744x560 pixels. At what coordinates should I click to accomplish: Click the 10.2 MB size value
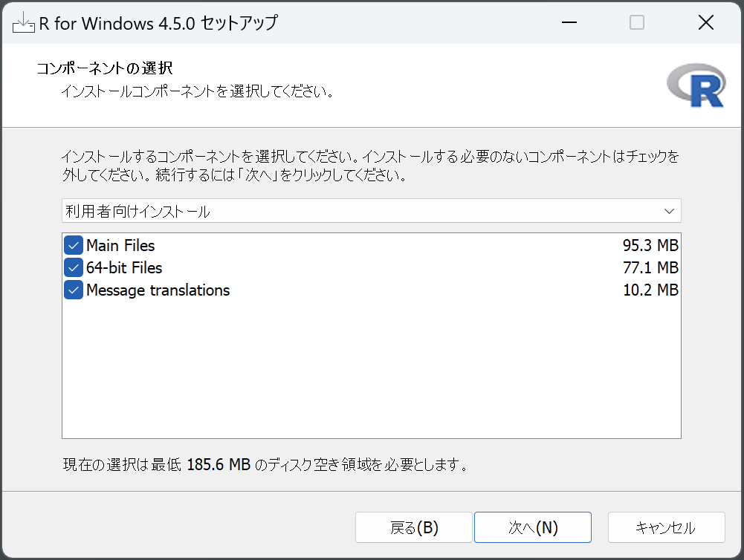coord(650,290)
